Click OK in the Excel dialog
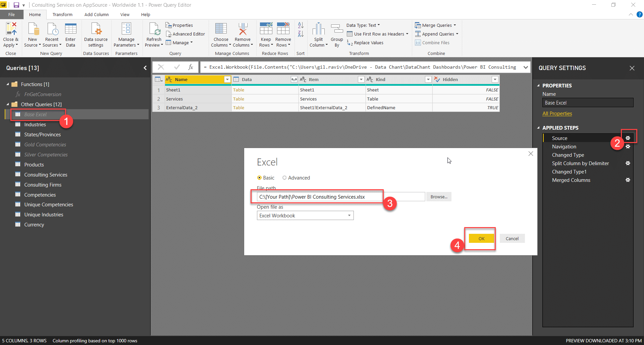Viewport: 644px width, 345px height. [x=481, y=238]
